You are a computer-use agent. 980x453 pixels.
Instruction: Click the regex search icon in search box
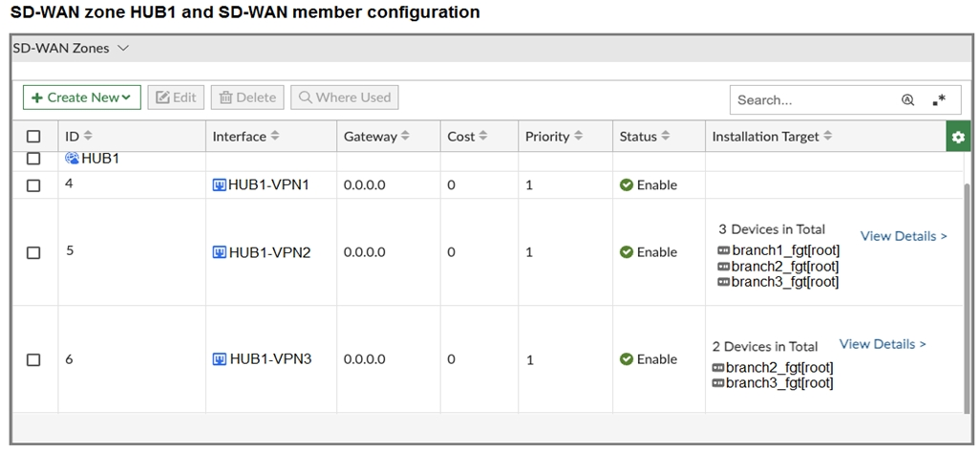coord(940,100)
